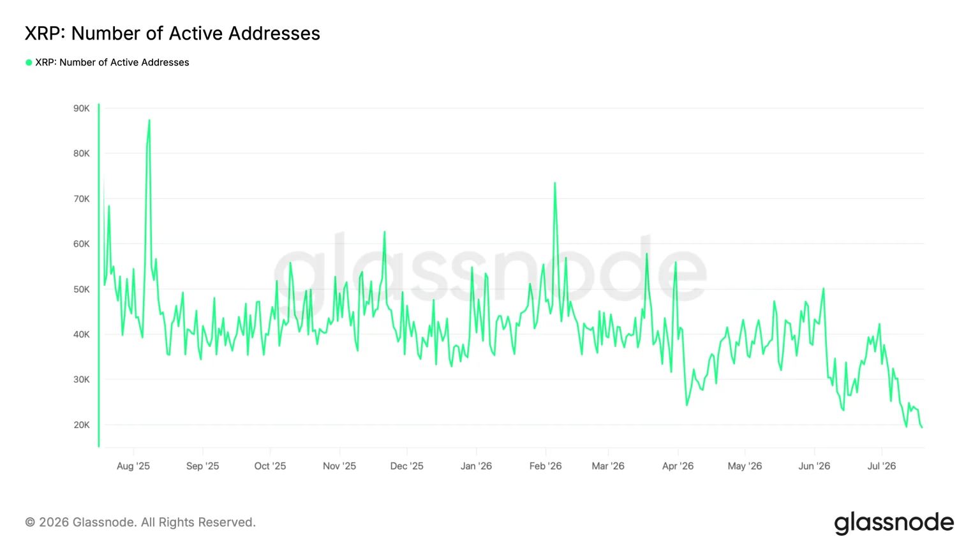This screenshot has height=551, width=980.
Task: Click the Nov '25 x-axis label
Action: point(339,466)
